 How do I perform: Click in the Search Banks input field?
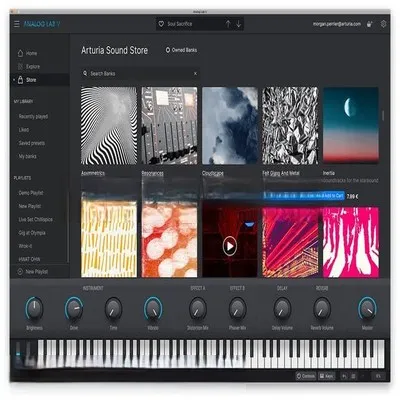coord(140,73)
